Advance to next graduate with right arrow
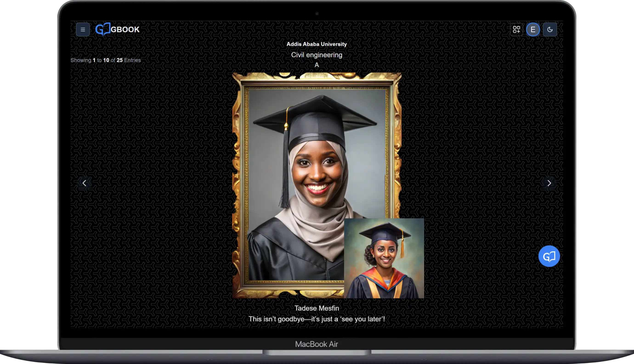 tap(549, 183)
